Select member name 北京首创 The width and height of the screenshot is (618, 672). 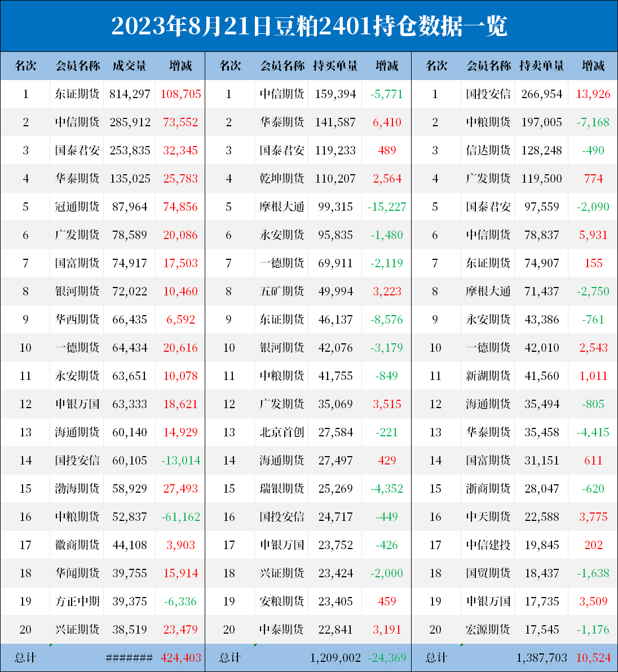coord(282,432)
